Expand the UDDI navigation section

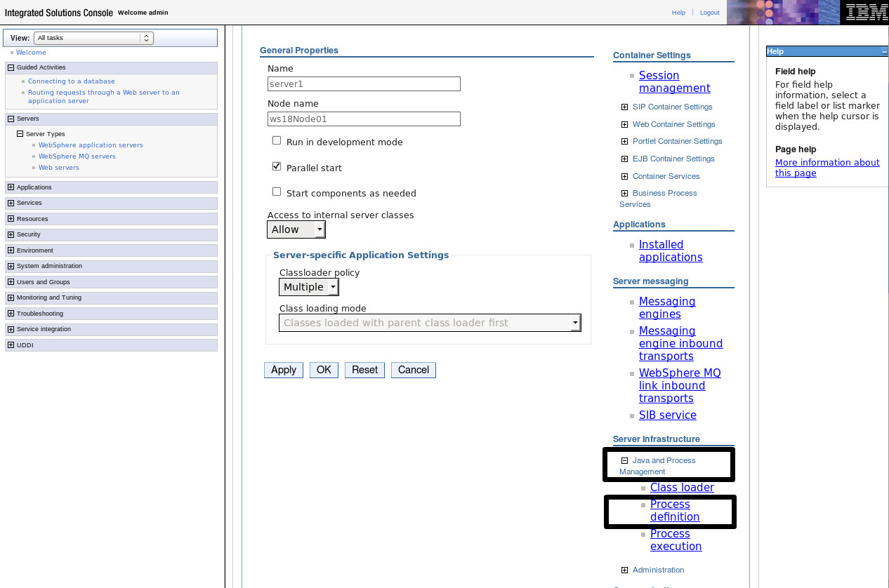pos(11,345)
